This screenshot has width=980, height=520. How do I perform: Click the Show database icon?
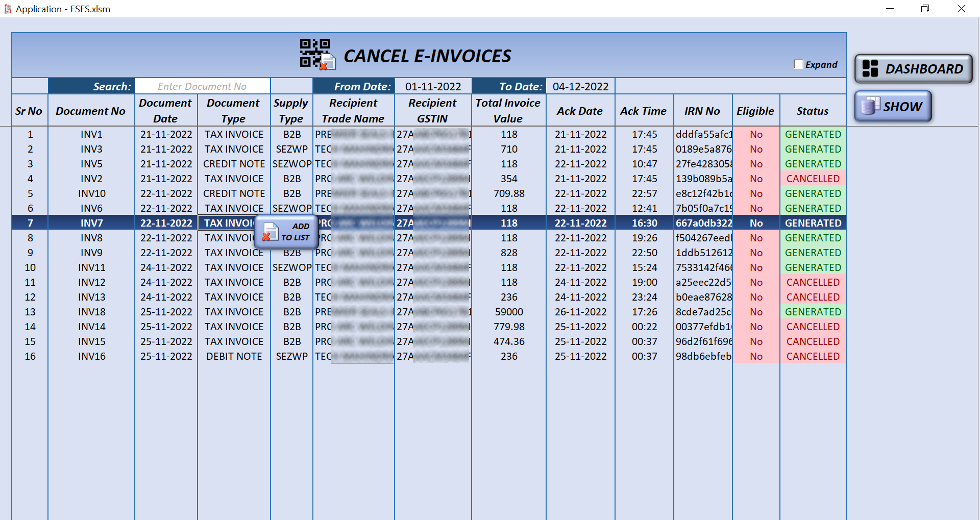(870, 106)
